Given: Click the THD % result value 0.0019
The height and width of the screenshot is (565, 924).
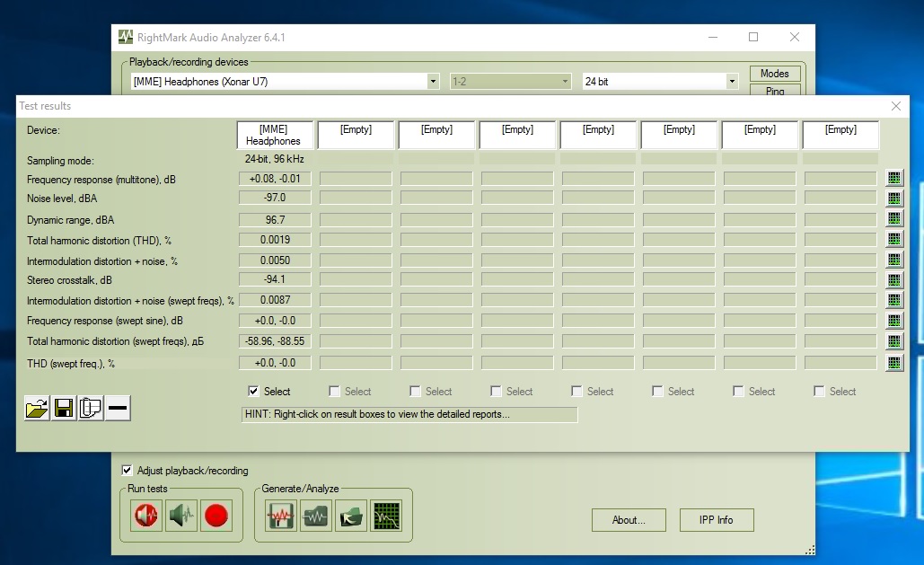Looking at the screenshot, I should click(275, 240).
